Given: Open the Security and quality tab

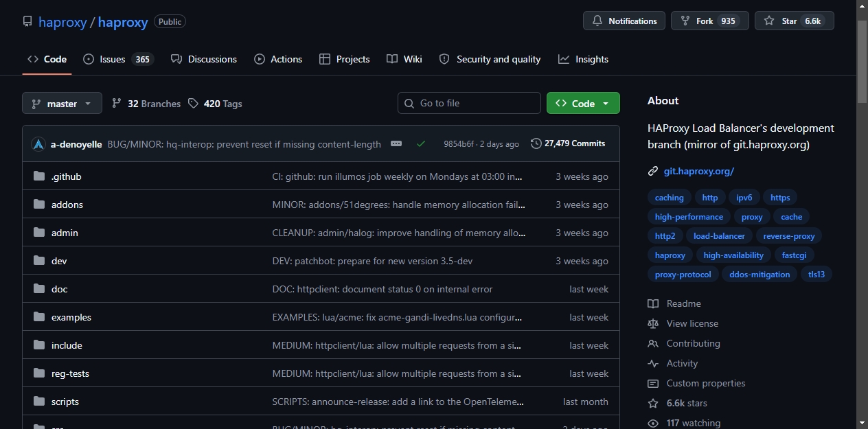Looking at the screenshot, I should [x=490, y=59].
